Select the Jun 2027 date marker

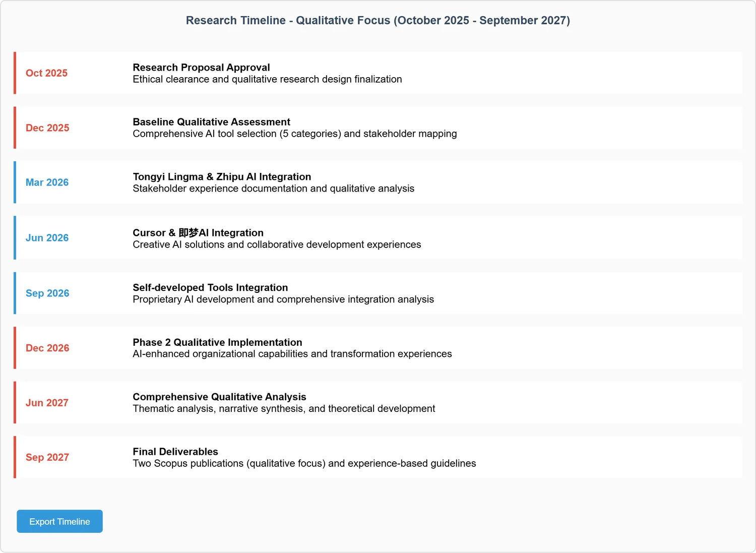tap(47, 403)
